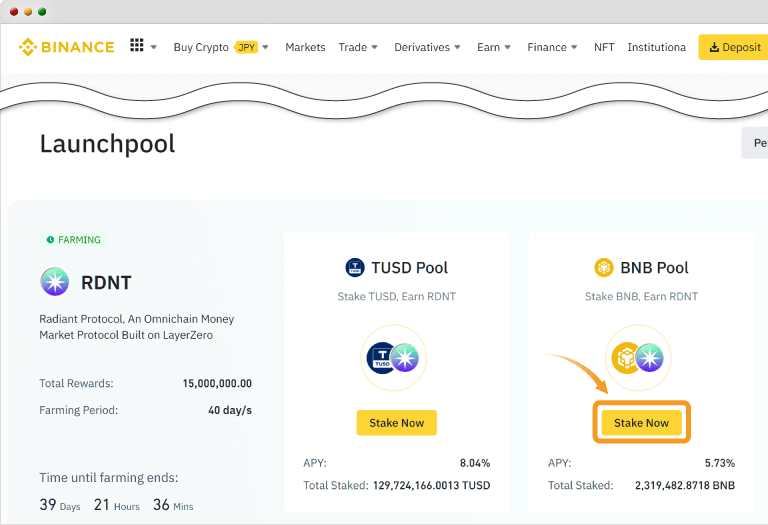Go to Markets
Screen dimensions: 768x525
305,47
